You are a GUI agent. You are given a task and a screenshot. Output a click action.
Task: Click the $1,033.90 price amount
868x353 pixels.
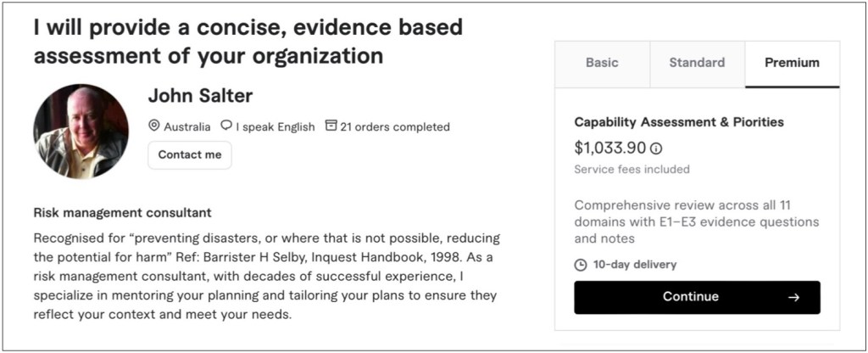click(609, 148)
